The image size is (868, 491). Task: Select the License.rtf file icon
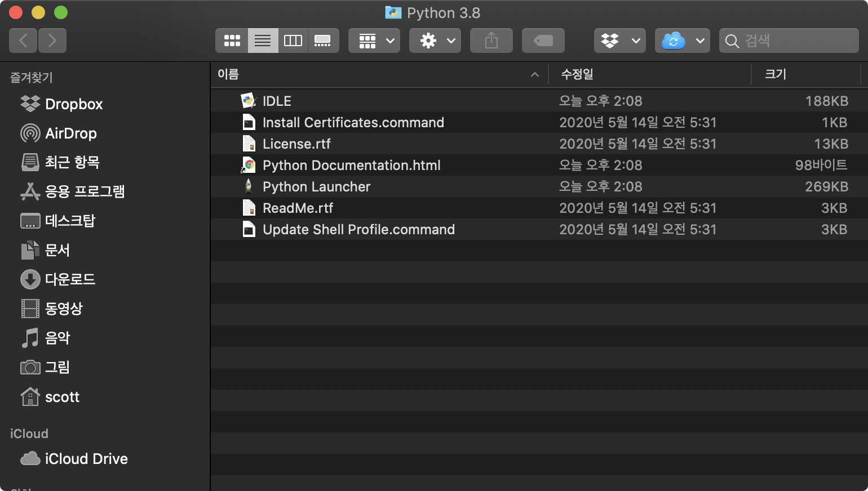(x=249, y=144)
